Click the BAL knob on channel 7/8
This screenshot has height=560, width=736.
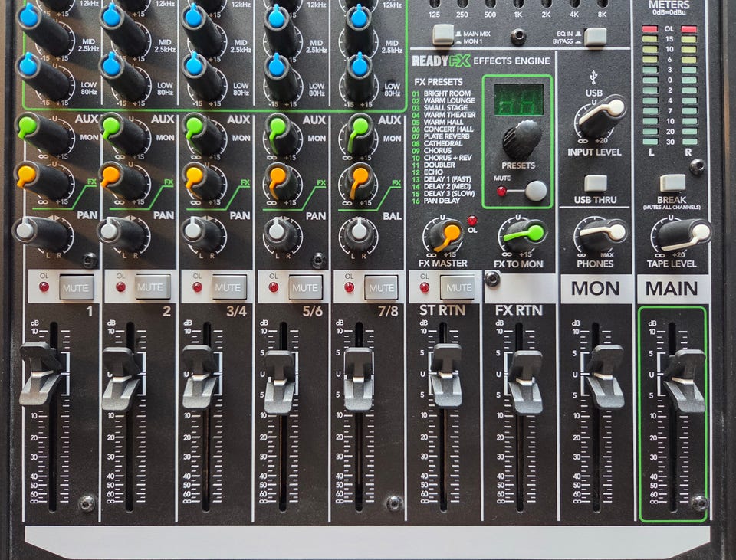click(360, 234)
